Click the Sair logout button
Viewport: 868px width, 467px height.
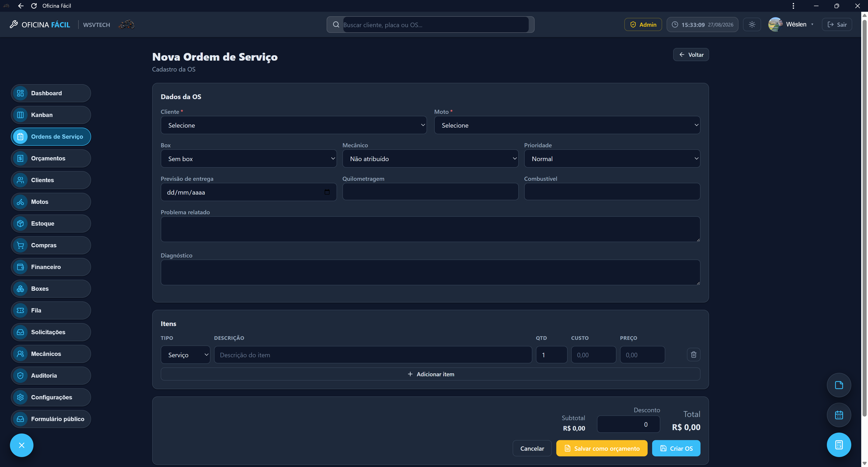tap(837, 25)
